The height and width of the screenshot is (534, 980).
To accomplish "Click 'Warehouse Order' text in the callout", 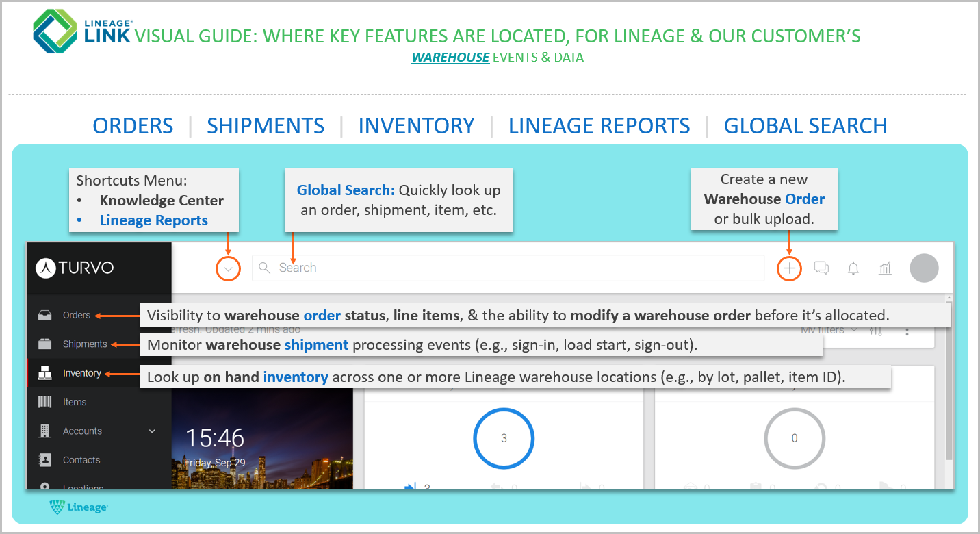I will [x=764, y=199].
